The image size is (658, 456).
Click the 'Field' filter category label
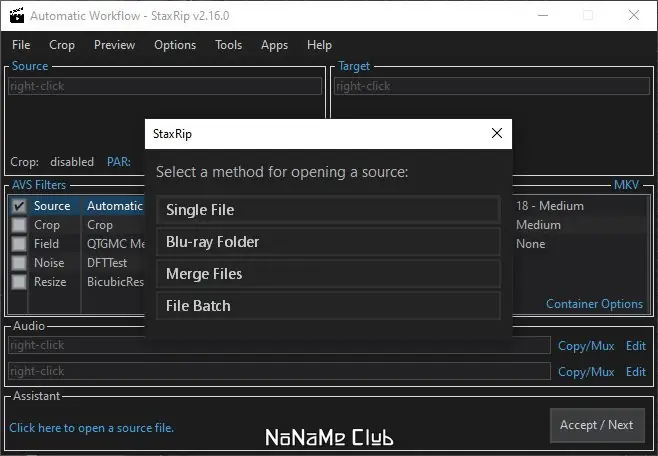point(46,244)
